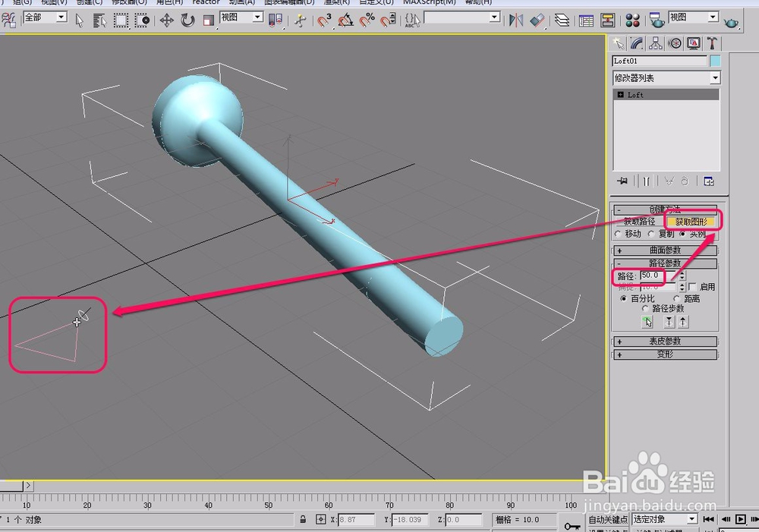Expand the 表皮参数 rollout

[665, 342]
